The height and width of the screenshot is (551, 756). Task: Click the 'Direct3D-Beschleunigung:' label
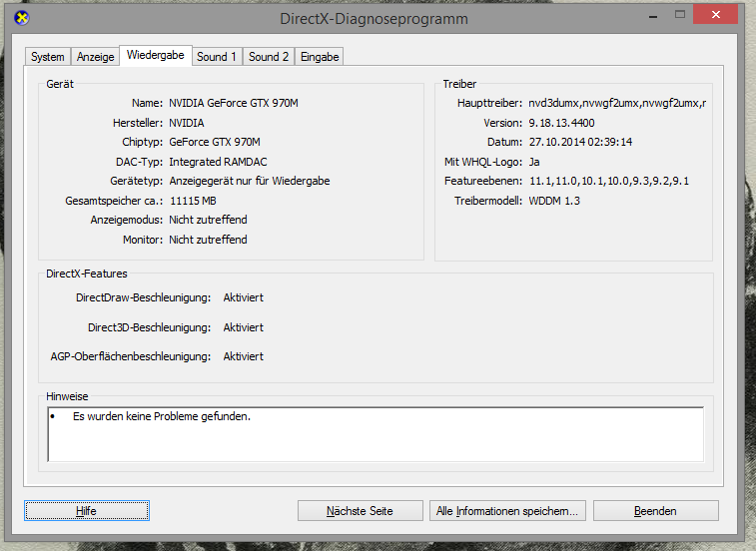(150, 327)
